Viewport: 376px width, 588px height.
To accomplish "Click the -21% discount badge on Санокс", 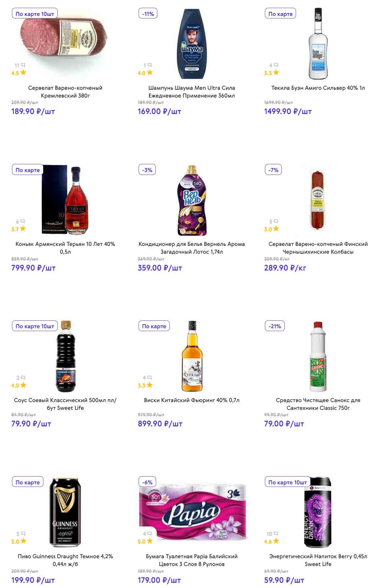I will coord(275,326).
